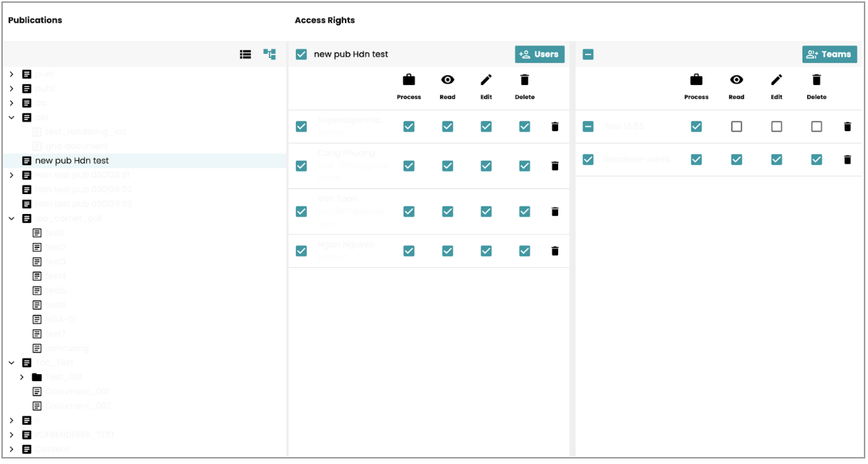The height and width of the screenshot is (464, 868).
Task: Switch publications to list view
Action: 245,55
